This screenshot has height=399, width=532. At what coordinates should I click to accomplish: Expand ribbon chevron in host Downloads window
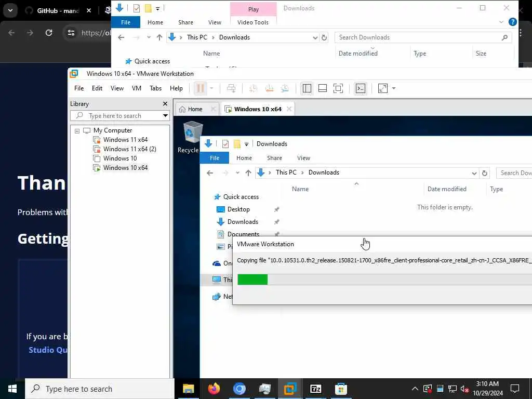[x=501, y=22]
